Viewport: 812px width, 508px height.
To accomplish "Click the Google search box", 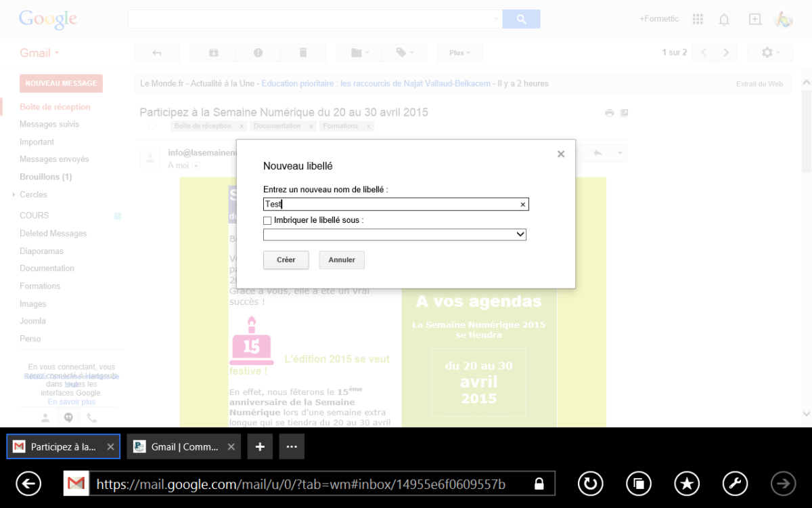I will pyautogui.click(x=315, y=19).
